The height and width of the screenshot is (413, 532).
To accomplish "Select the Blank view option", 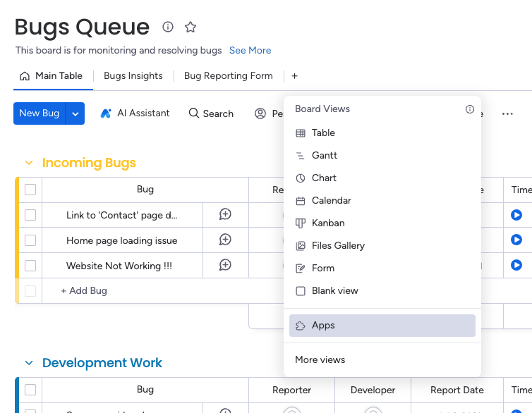I will [382, 290].
